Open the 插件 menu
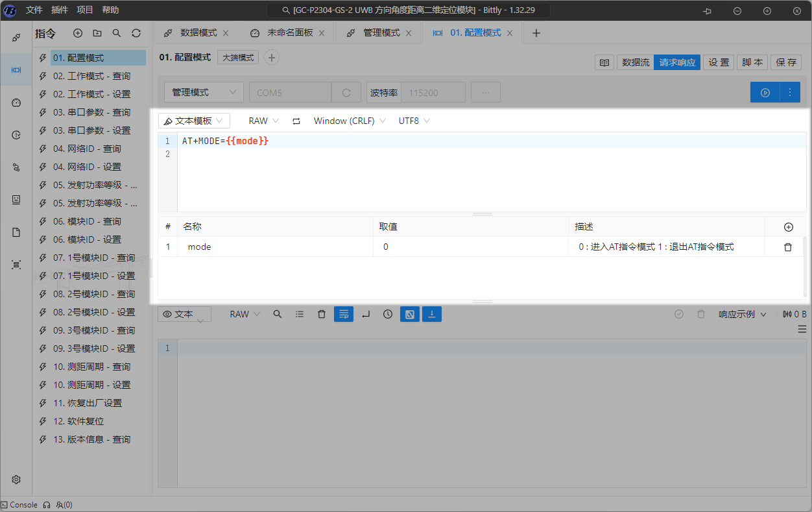This screenshot has height=512, width=812. pos(59,10)
